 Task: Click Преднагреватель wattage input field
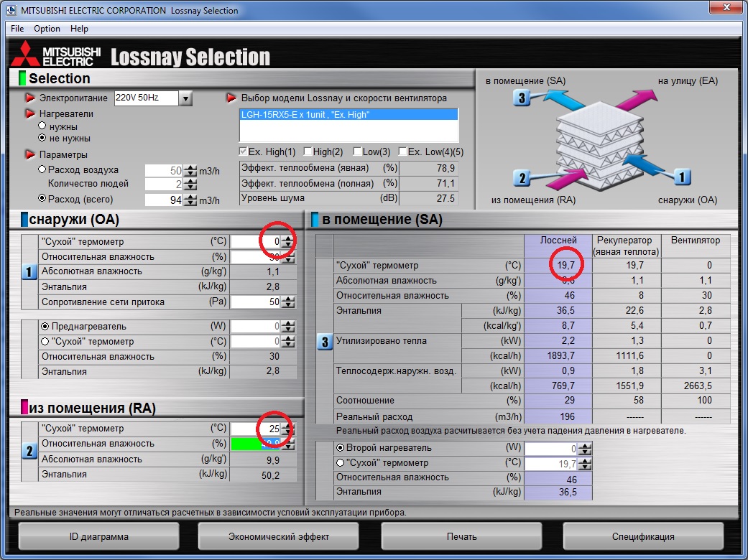257,327
